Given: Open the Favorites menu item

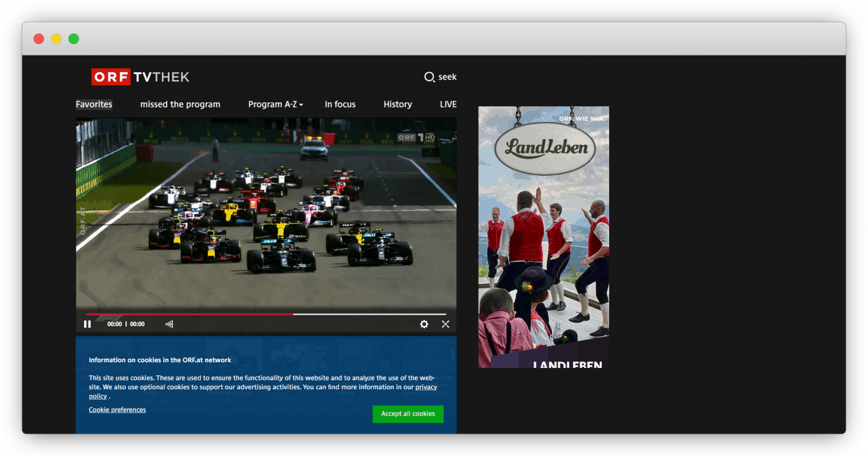Looking at the screenshot, I should (94, 105).
